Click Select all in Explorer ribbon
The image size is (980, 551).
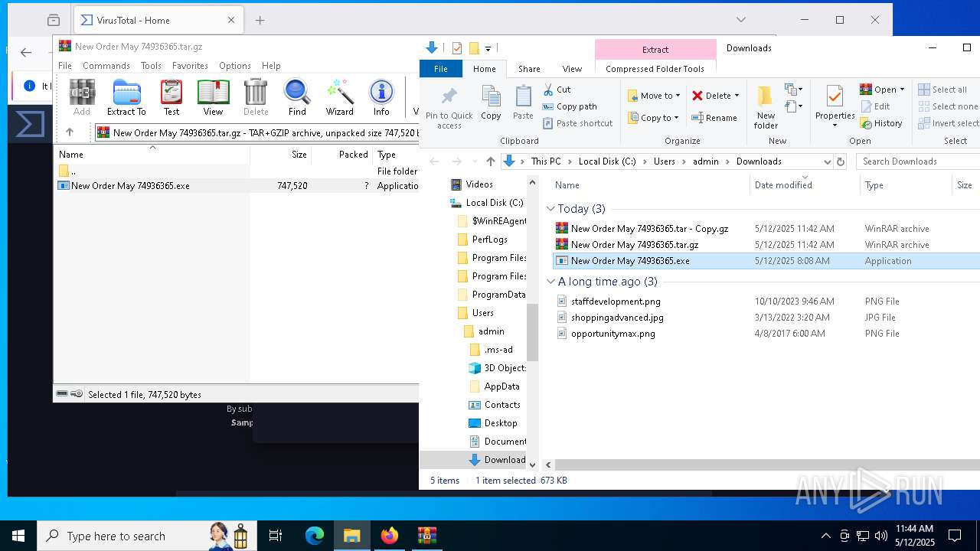(x=942, y=90)
